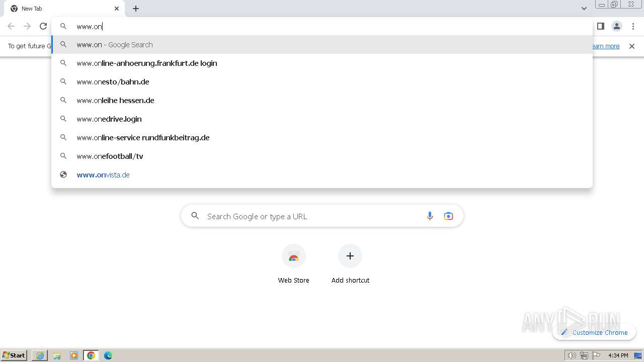
Task: Start voice search with the microphone icon
Action: coord(430,216)
